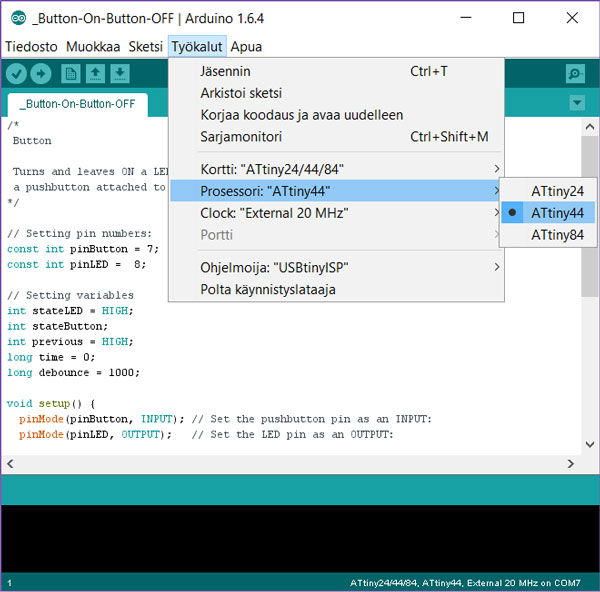
Task: Choose Arkistoi sketsi
Action: coord(336,93)
